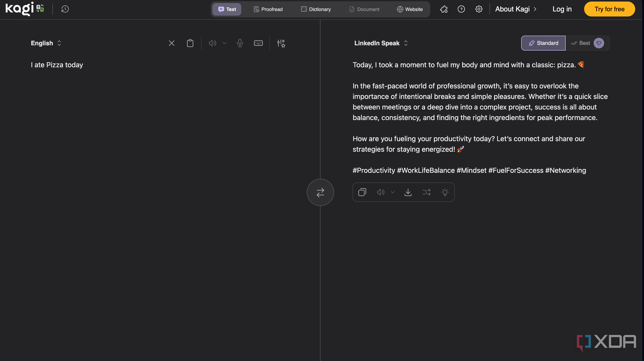Screen dimensions: 644x361
Task: Switch to the Proofread tab
Action: (x=268, y=9)
